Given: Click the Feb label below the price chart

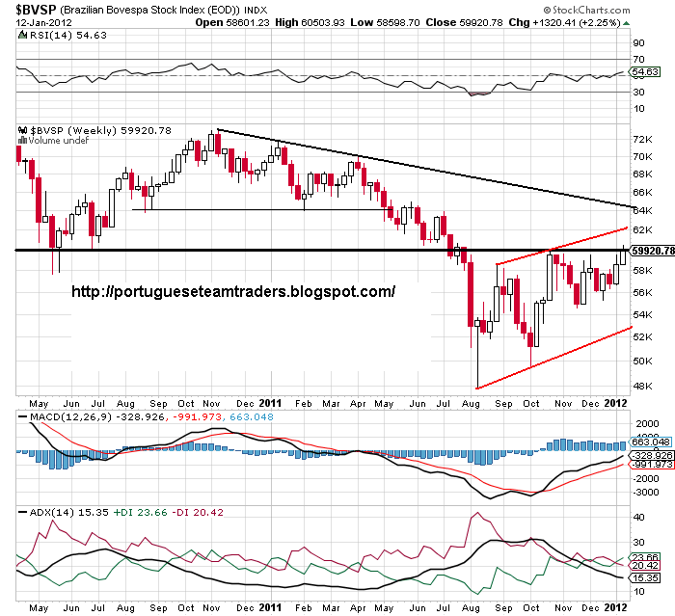Looking at the screenshot, I should (304, 404).
